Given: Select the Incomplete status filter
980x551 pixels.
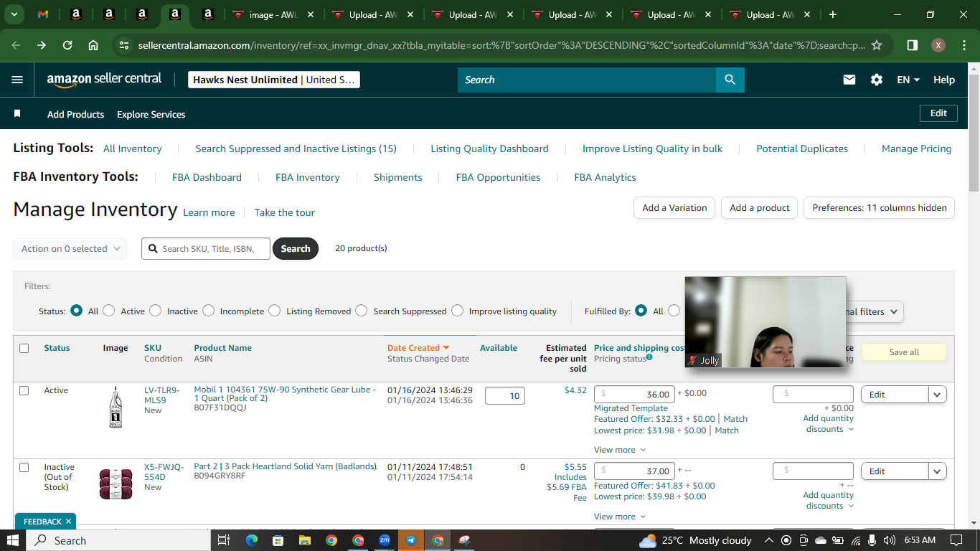Looking at the screenshot, I should click(x=209, y=311).
